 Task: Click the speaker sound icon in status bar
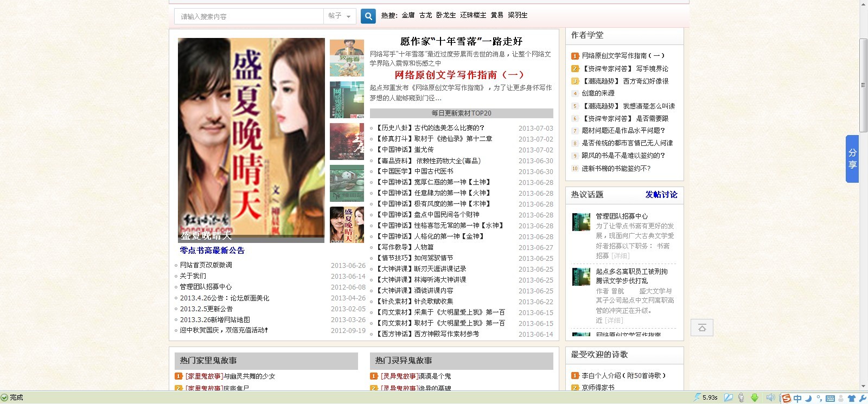point(770,397)
